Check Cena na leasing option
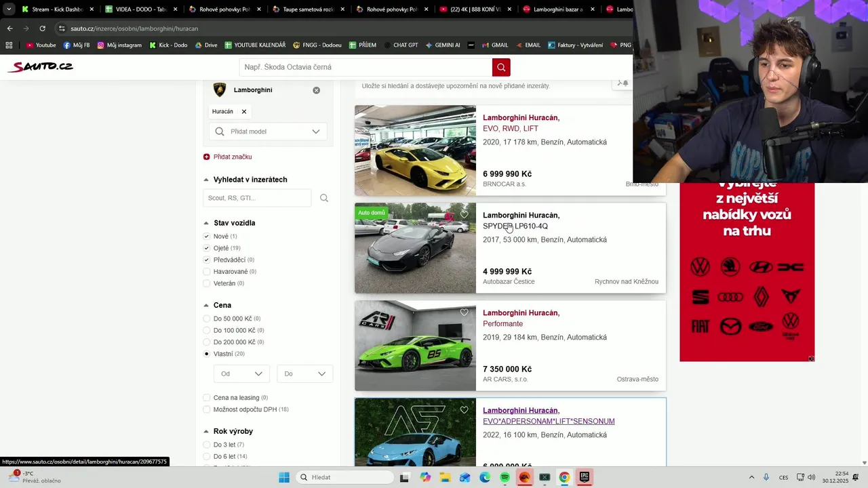The width and height of the screenshot is (868, 488). pos(207,398)
